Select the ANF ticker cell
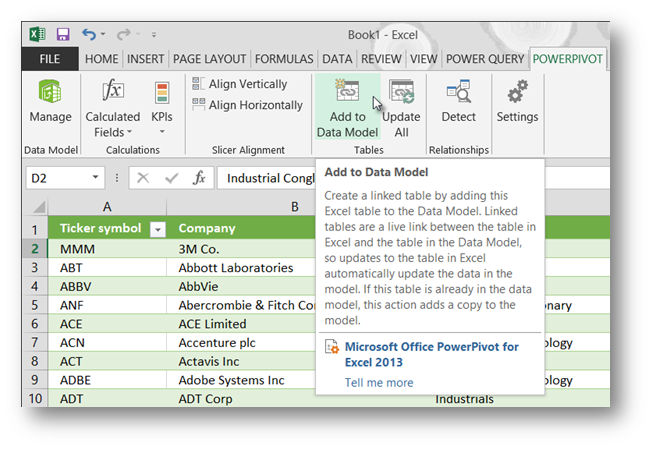Screen dimensions: 652x449 pos(107,305)
